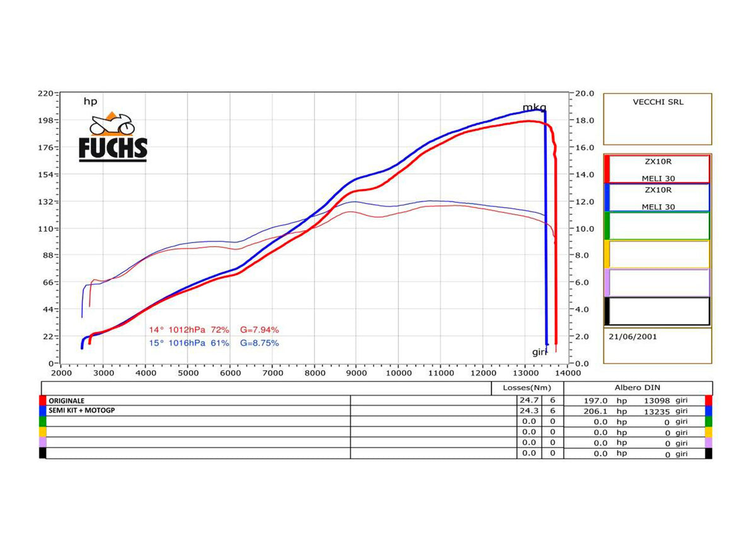Image resolution: width=756 pixels, height=540 pixels.
Task: Click the Albero DIN column header
Action: [637, 388]
